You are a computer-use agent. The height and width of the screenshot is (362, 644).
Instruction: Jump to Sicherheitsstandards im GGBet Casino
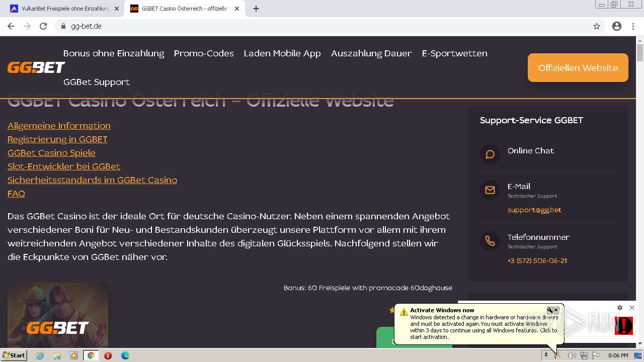click(92, 180)
